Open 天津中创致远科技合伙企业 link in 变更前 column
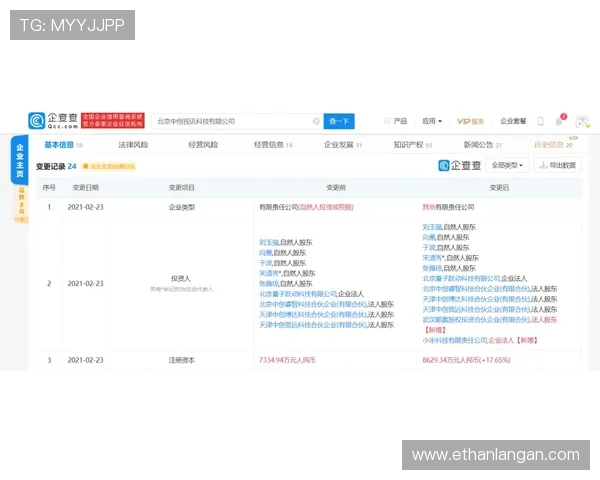600x480 pixels. click(x=313, y=325)
